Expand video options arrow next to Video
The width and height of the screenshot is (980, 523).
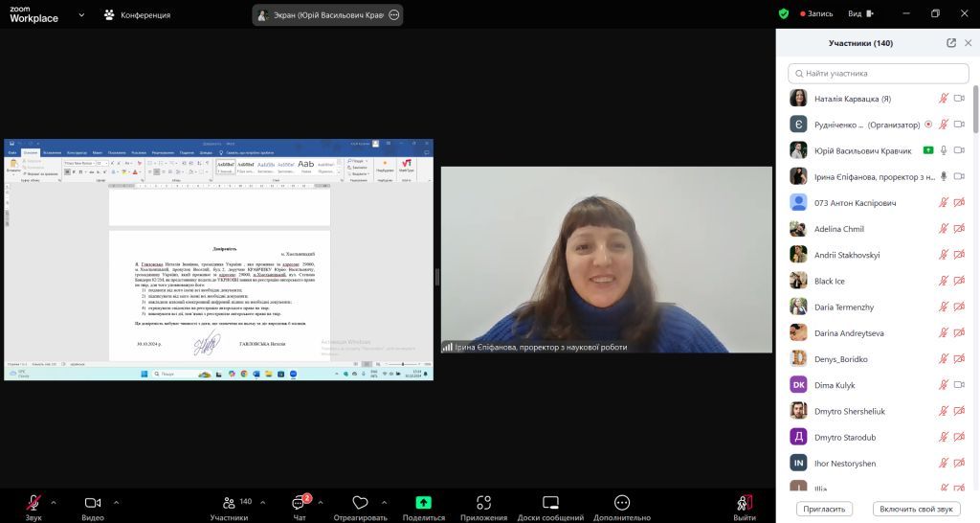tap(116, 502)
